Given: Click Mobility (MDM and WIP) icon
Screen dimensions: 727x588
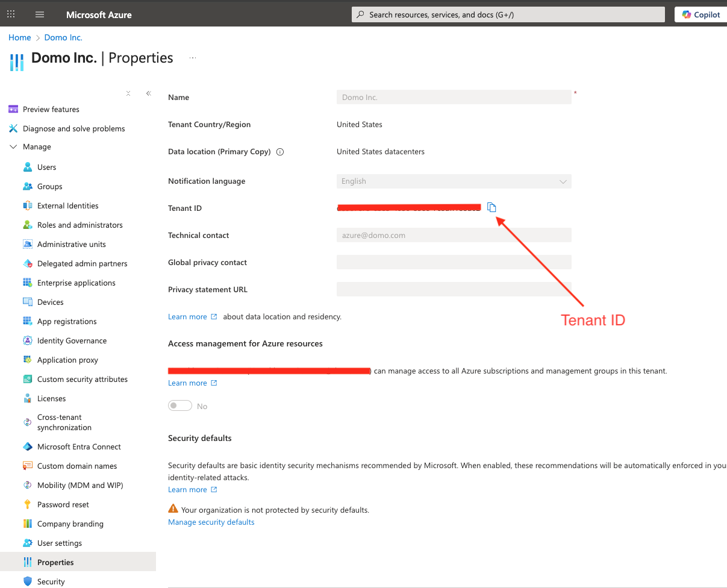Looking at the screenshot, I should [x=28, y=485].
